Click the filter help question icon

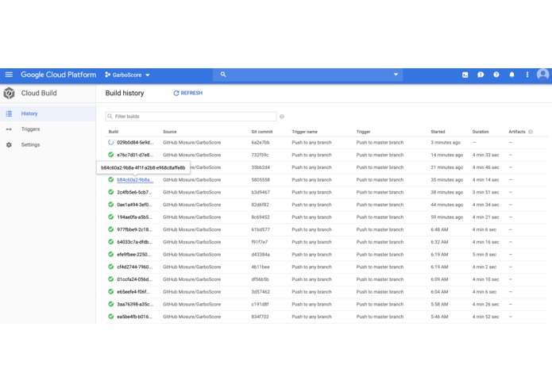click(282, 117)
